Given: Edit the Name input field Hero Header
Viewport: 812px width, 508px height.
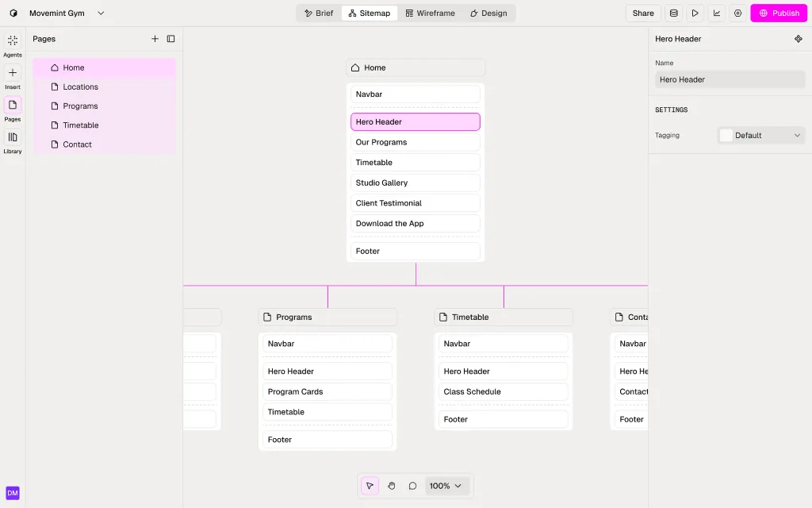Looking at the screenshot, I should pyautogui.click(x=730, y=79).
